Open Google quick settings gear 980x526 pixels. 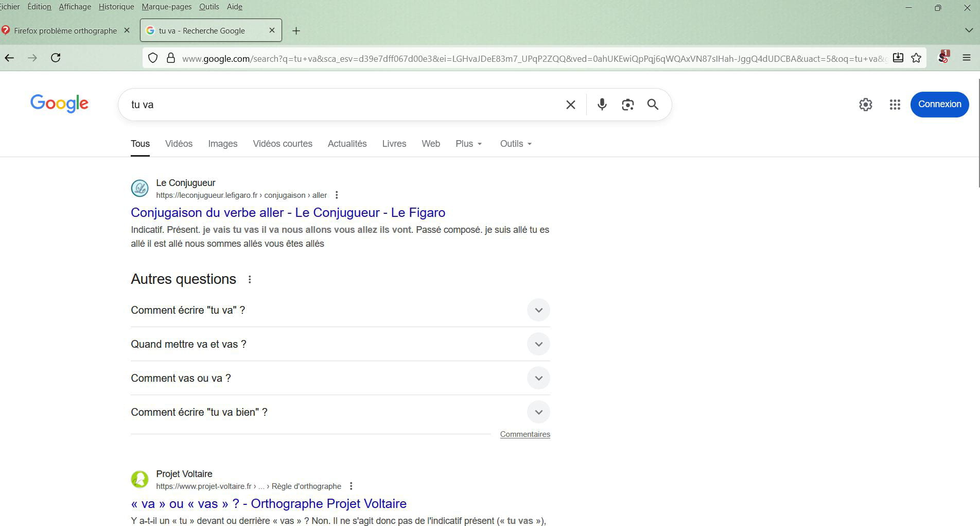click(x=866, y=105)
